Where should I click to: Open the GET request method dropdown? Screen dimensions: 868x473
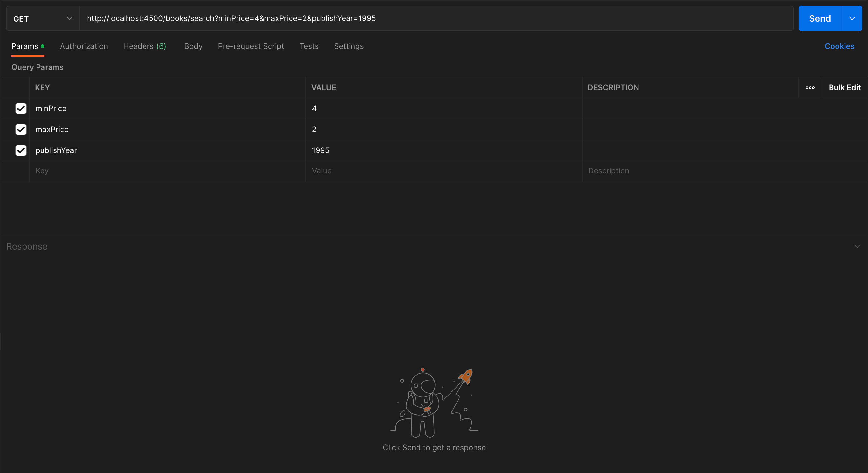[43, 18]
